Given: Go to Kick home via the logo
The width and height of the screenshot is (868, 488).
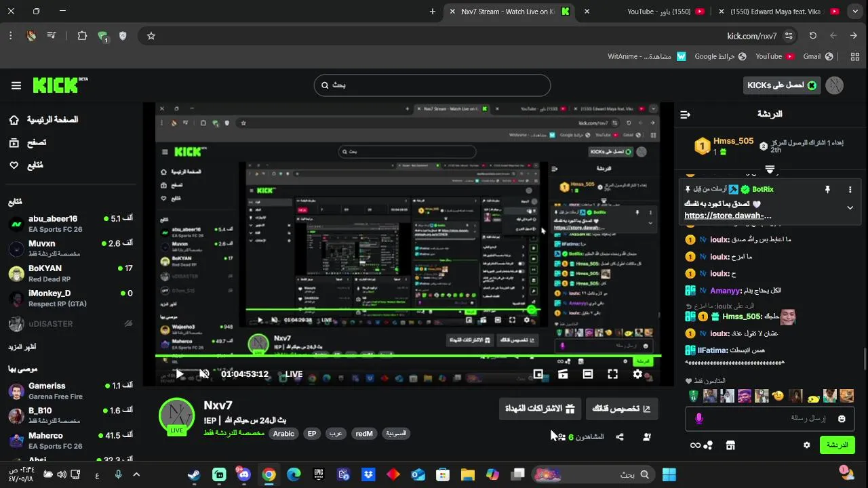Looking at the screenshot, I should click(60, 85).
